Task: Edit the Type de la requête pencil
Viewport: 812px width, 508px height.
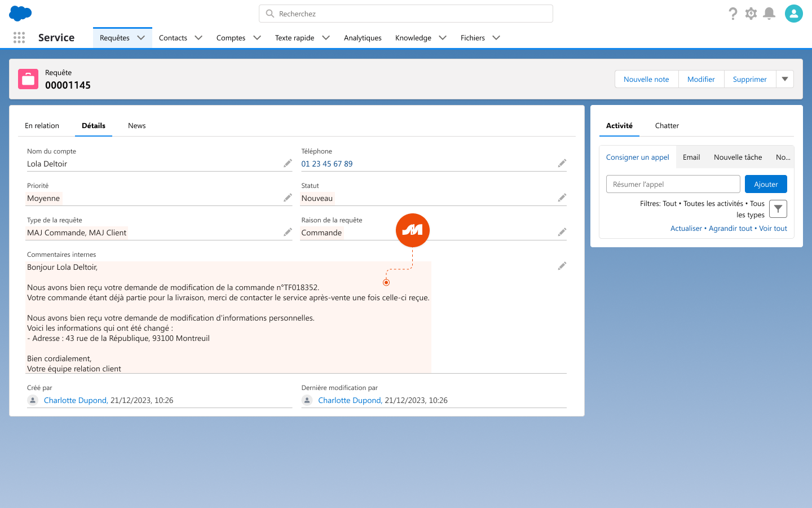Action: pos(288,232)
